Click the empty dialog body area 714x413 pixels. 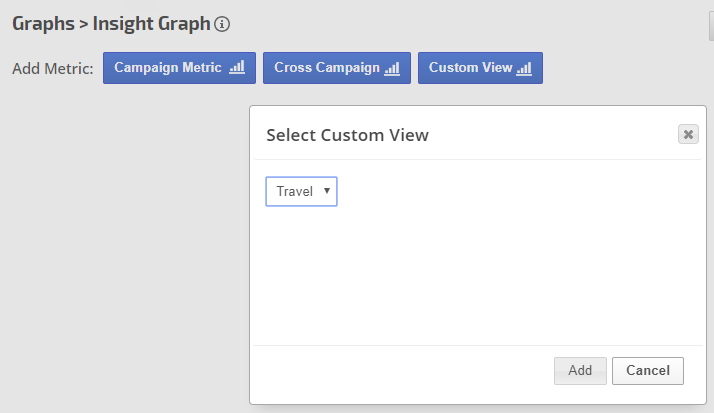tap(480, 270)
